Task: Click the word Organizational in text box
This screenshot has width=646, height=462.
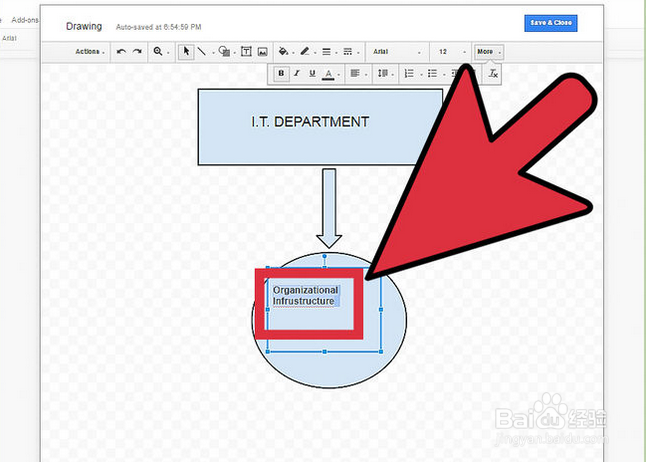Action: [306, 290]
